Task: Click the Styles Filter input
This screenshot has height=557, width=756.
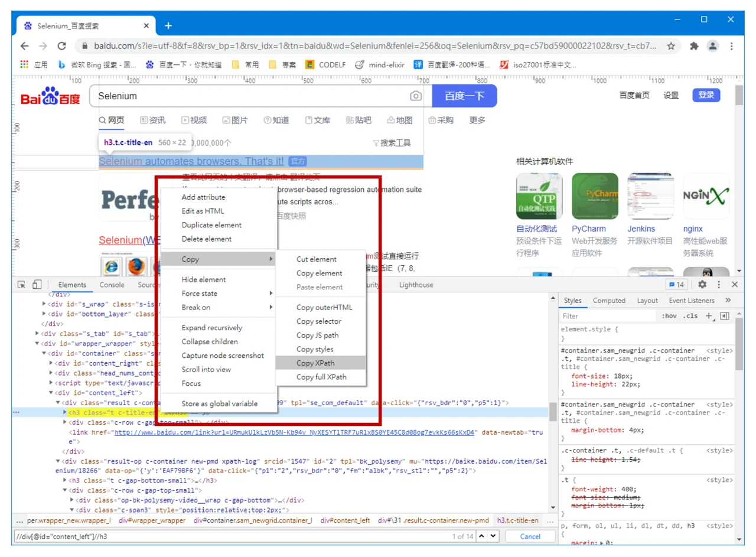Action: (608, 316)
